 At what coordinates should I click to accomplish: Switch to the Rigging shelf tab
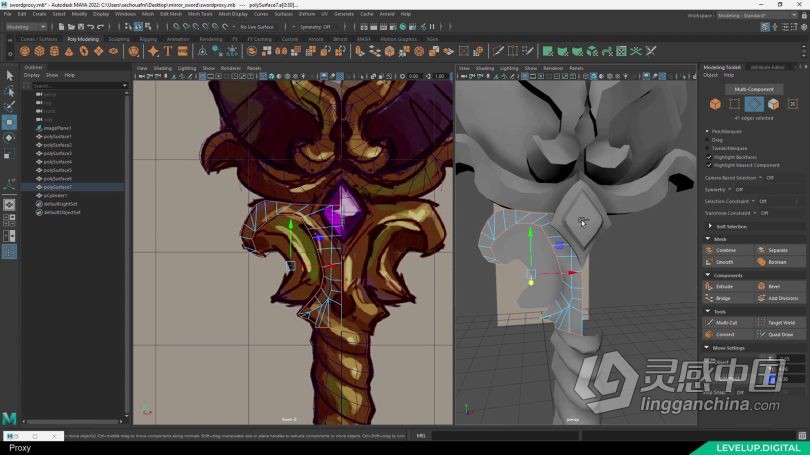(148, 39)
